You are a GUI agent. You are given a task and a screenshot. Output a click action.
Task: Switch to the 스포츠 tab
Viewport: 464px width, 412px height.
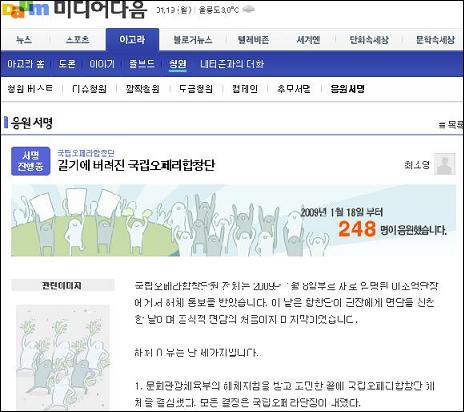[x=78, y=40]
